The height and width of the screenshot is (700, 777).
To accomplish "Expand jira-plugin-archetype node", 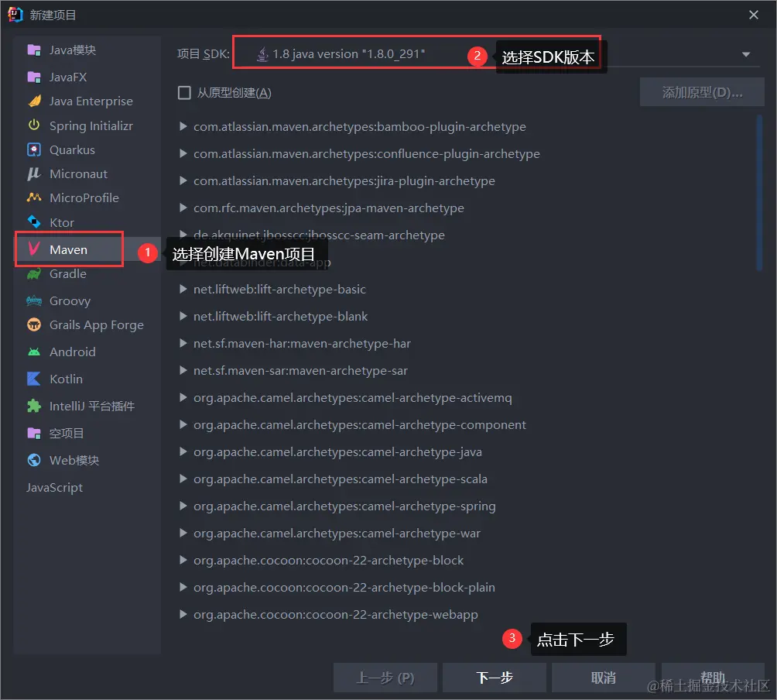I will click(183, 180).
